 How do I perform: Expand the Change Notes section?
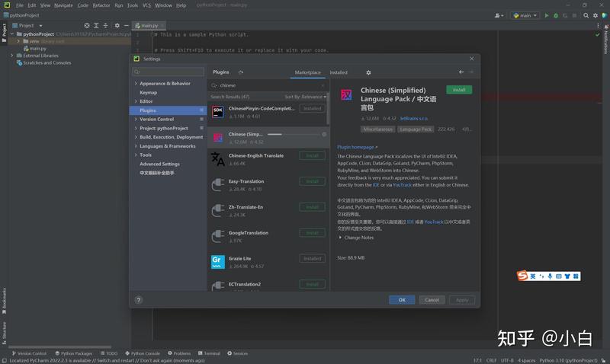coord(340,238)
